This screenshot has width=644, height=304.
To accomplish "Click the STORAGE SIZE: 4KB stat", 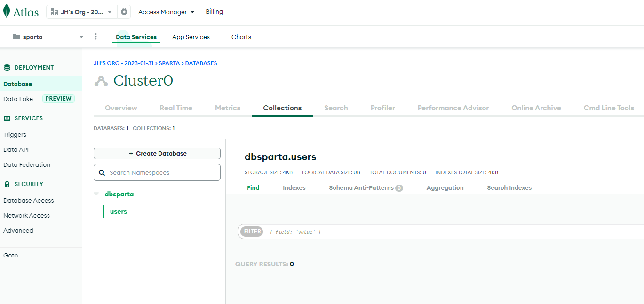I will (269, 172).
